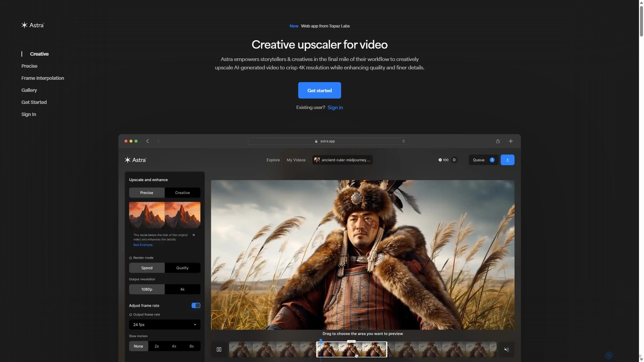644x362 pixels.
Task: Open the Explore tab in the app
Action: point(273,160)
